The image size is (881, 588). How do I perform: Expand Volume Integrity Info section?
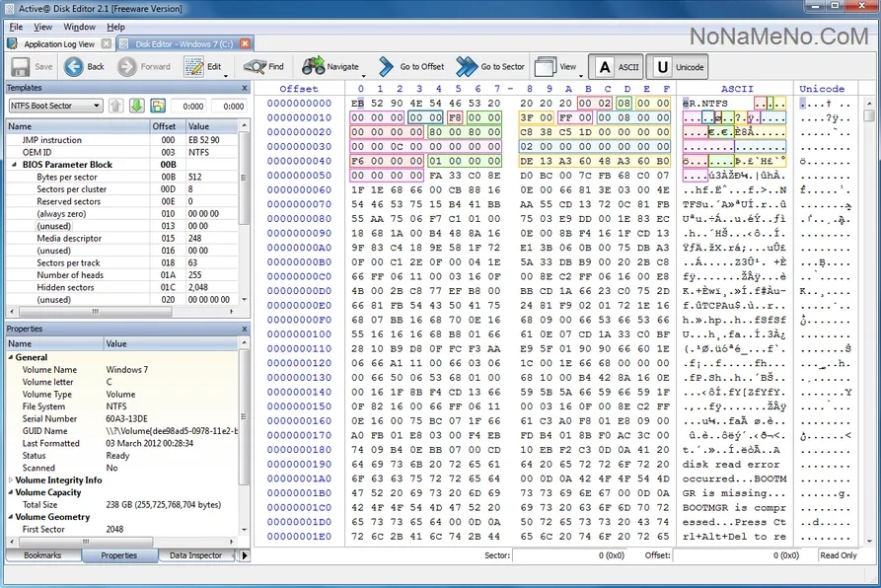(x=11, y=480)
